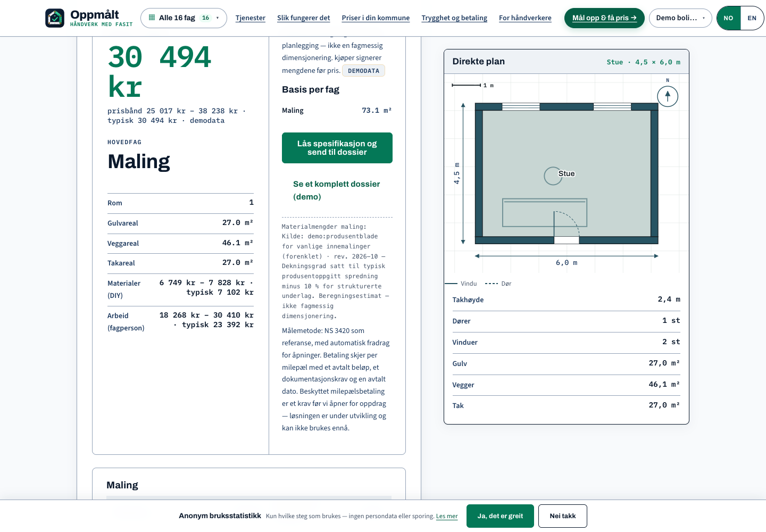Accept with Ja, det er greit

[x=500, y=516]
